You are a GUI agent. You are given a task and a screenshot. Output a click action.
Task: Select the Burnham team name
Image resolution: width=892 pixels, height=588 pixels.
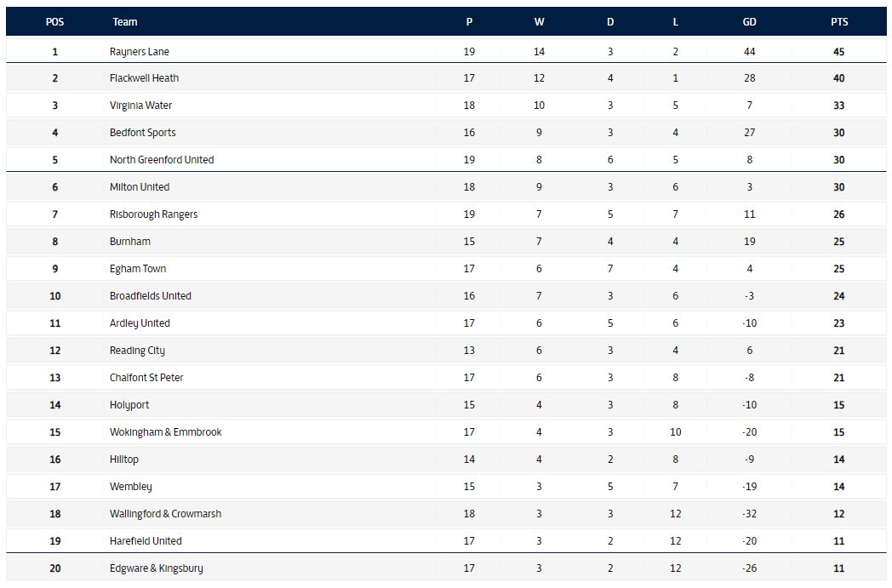point(130,242)
